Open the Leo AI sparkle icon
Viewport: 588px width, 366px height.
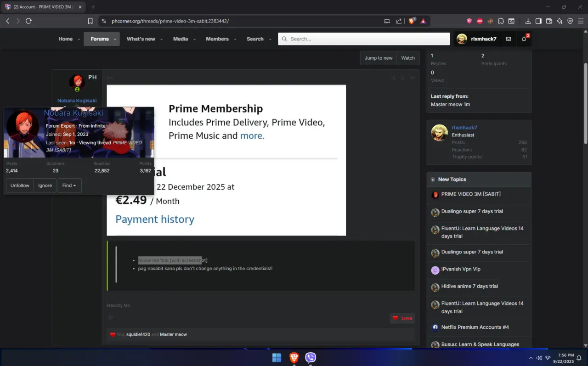[x=560, y=21]
